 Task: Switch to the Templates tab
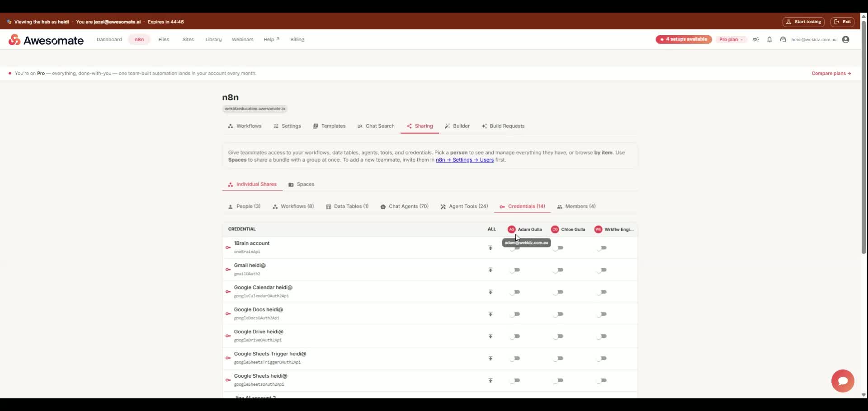(329, 126)
